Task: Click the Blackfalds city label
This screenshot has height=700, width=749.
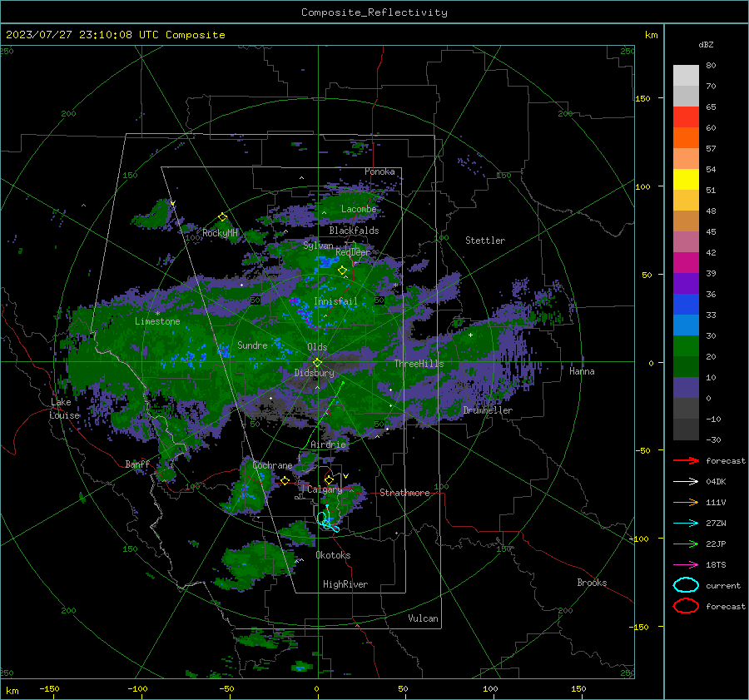Action: pyautogui.click(x=354, y=231)
